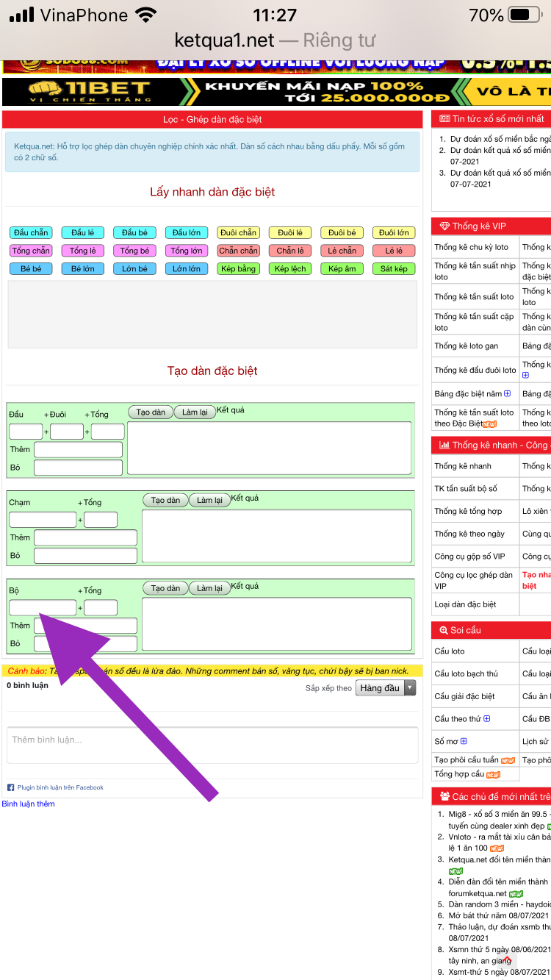Click the Facebook plugin icon
The height and width of the screenshot is (980, 551).
pyautogui.click(x=11, y=787)
